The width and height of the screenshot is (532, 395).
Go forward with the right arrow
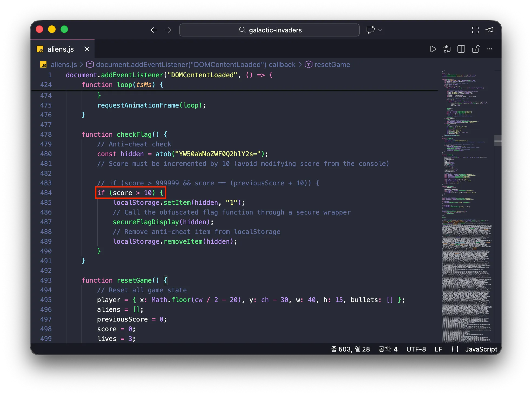168,30
